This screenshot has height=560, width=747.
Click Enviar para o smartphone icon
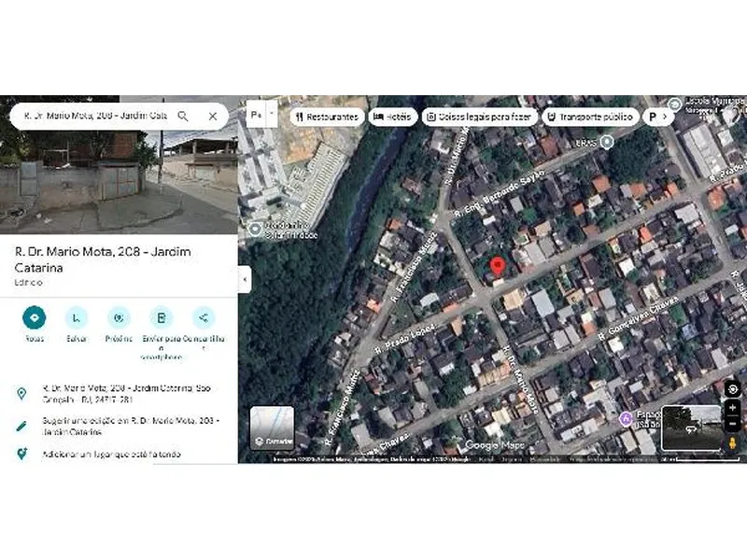(162, 317)
